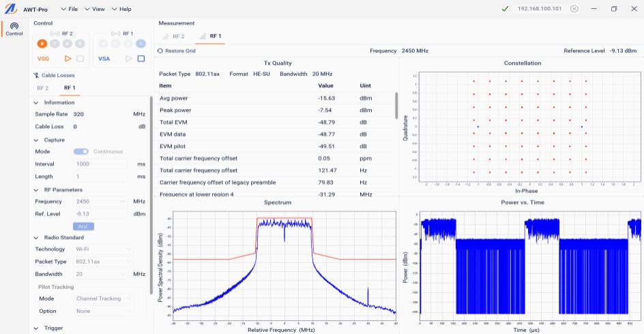Disconnect from device using the circled X icon
The image size is (644, 334).
click(574, 9)
